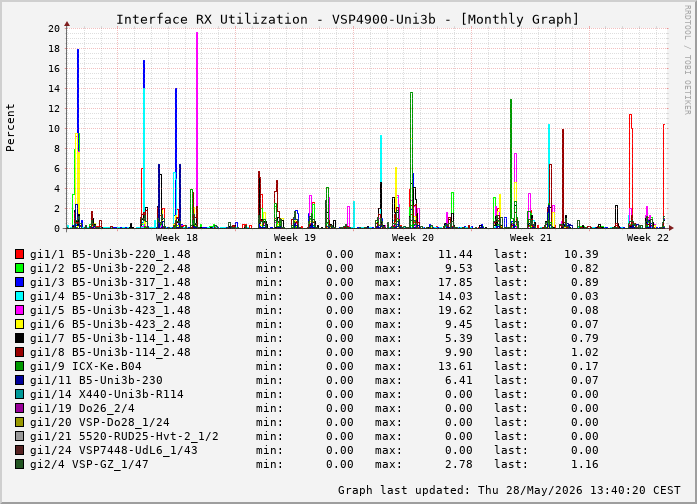Click the gray swatch for gi1/21
Screen dimensions: 697x504
click(19, 436)
